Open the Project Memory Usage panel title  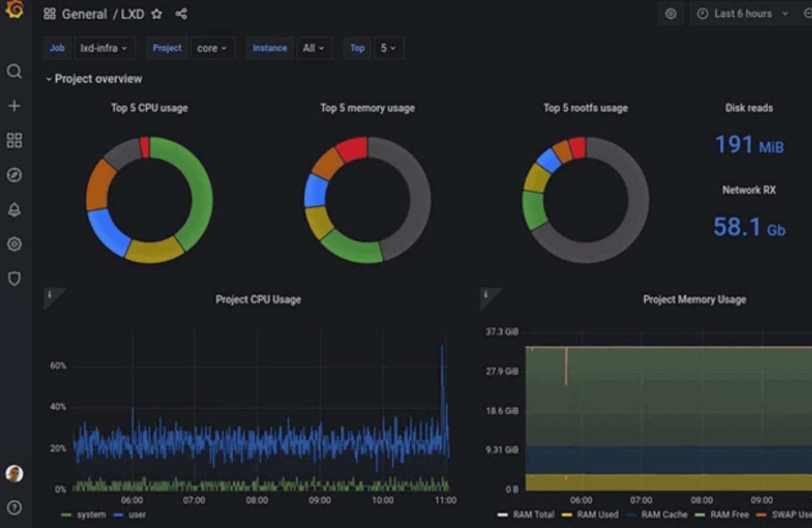(695, 300)
